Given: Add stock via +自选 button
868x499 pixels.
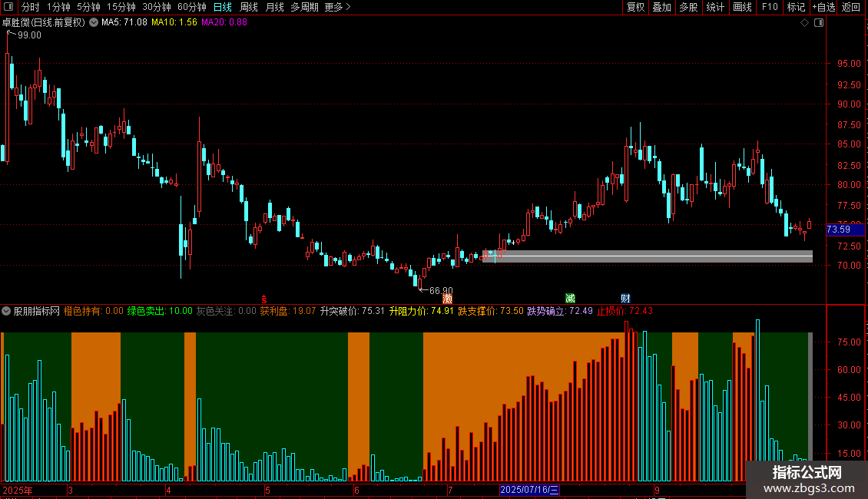Looking at the screenshot, I should click(823, 7).
